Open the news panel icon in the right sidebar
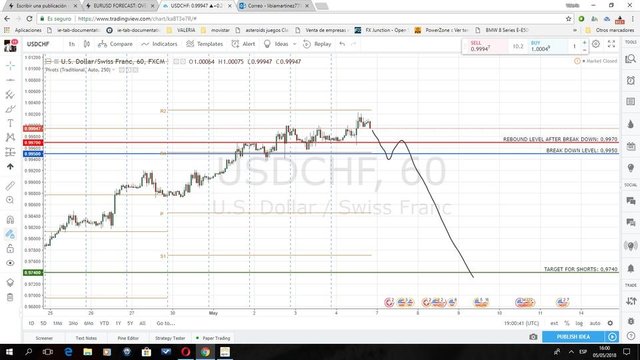The width and height of the screenshot is (640, 360). [x=631, y=101]
